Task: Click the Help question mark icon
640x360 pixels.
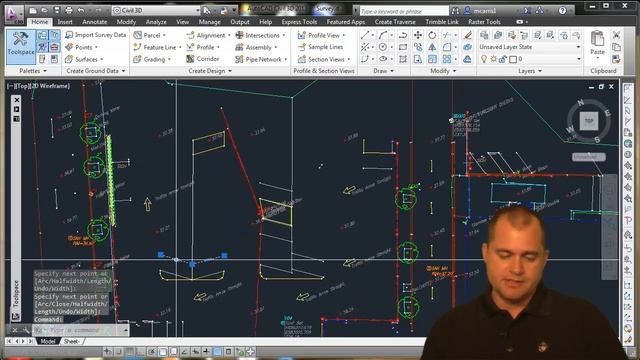Action: (562, 11)
